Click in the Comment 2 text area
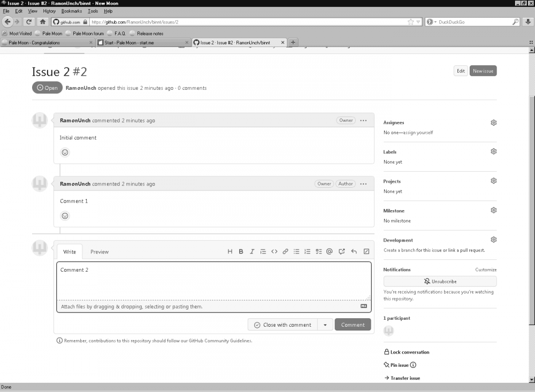 (214, 281)
